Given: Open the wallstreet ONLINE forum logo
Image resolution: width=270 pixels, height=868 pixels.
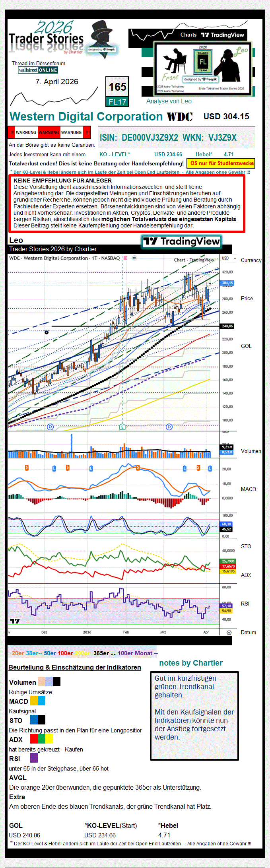Looking at the screenshot, I should click(x=38, y=70).
